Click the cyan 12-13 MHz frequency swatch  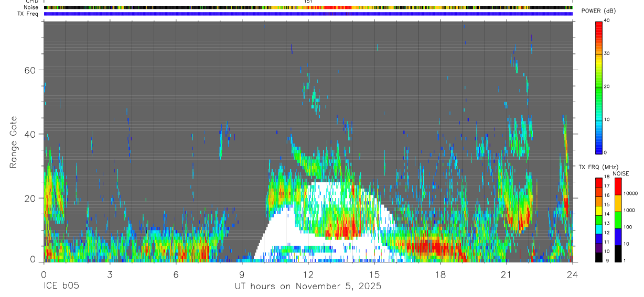pos(599,229)
